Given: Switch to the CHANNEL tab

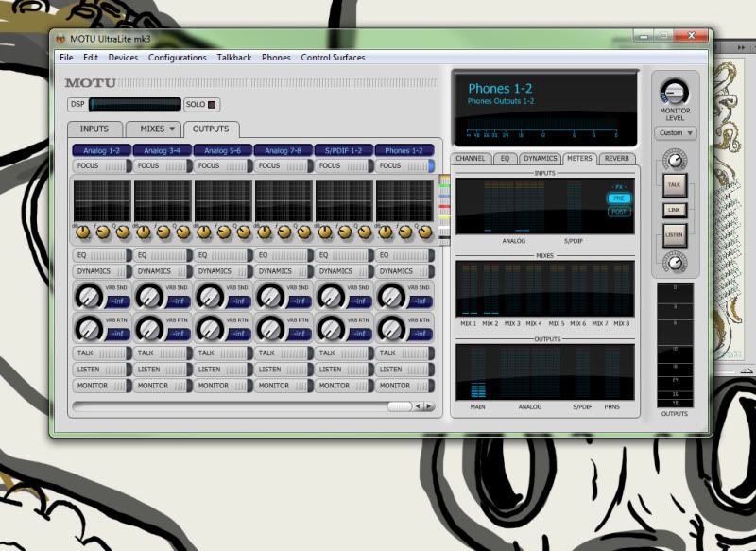Looking at the screenshot, I should [471, 159].
